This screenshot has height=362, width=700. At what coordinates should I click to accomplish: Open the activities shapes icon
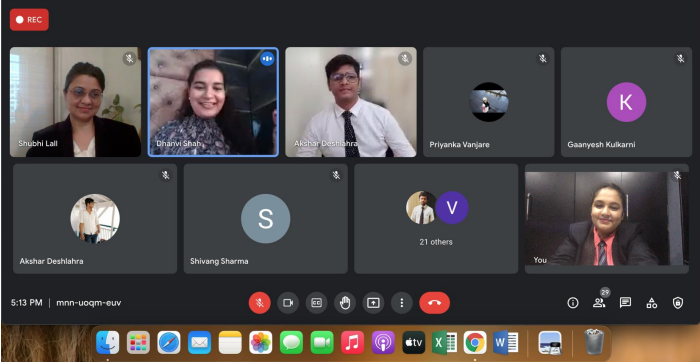(652, 303)
